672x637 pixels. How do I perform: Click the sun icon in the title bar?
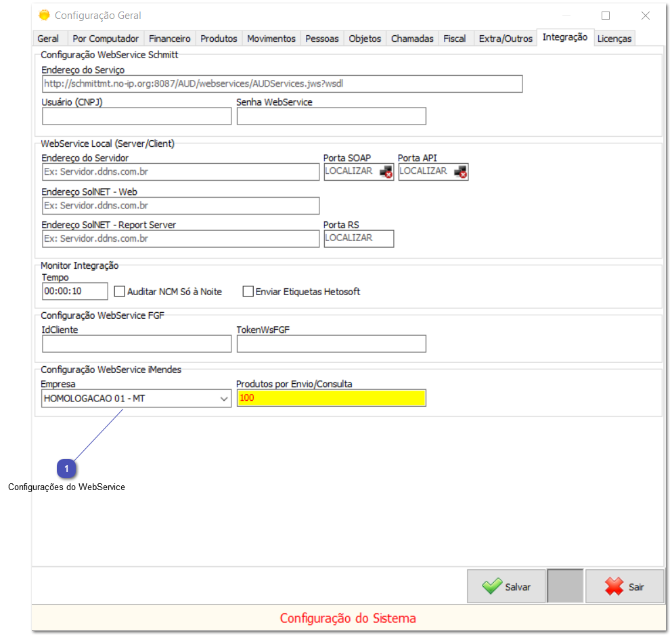coord(45,15)
